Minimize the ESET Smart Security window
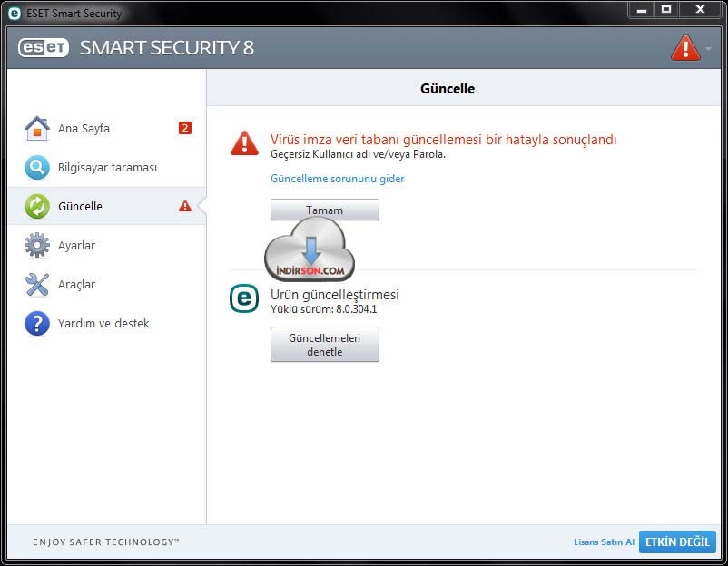728x566 pixels. click(x=642, y=10)
